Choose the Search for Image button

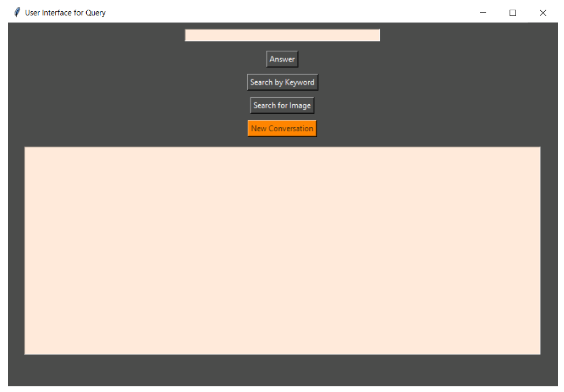[282, 105]
